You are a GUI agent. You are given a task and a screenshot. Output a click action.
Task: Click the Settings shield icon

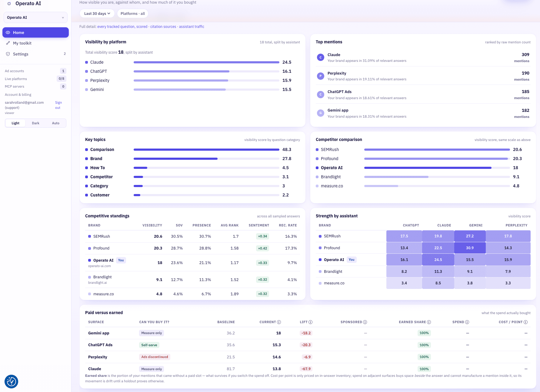click(x=8, y=54)
